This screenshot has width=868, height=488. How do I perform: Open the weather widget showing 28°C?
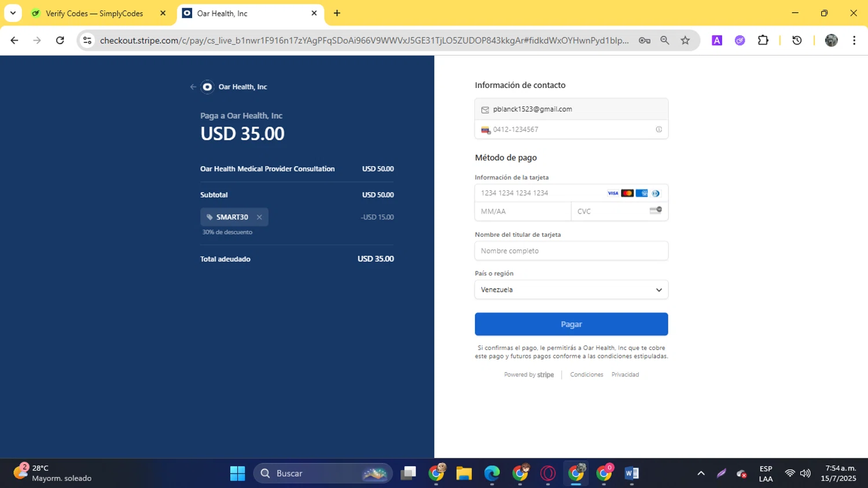point(53,474)
